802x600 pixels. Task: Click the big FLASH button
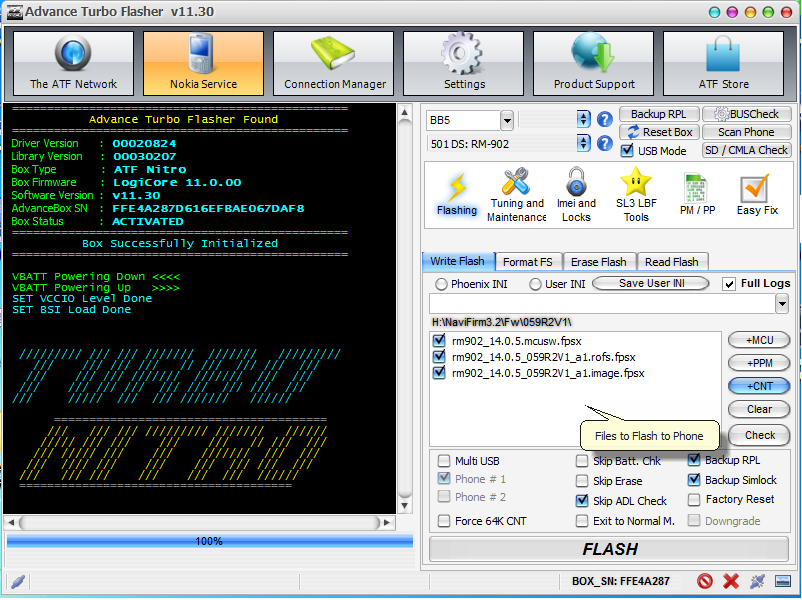(609, 549)
